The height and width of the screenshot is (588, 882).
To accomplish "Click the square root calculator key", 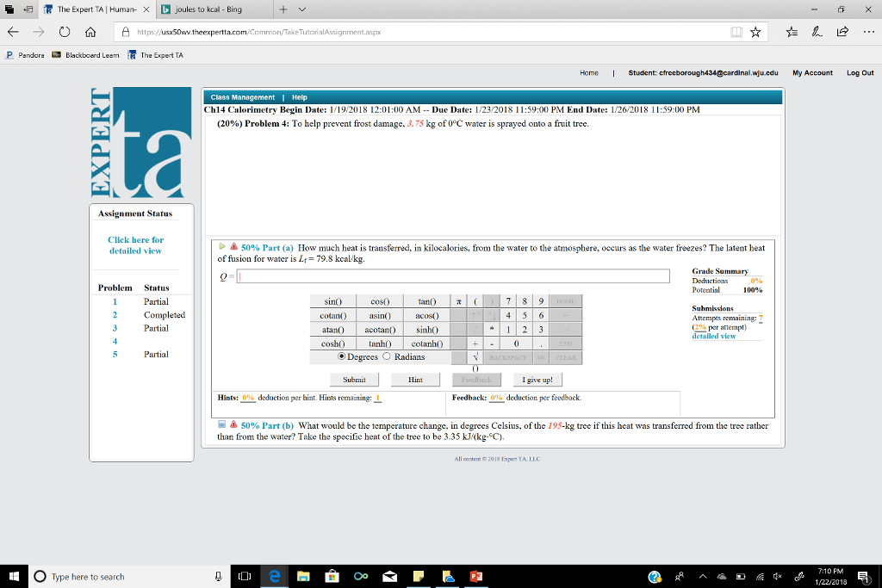I will pyautogui.click(x=475, y=357).
